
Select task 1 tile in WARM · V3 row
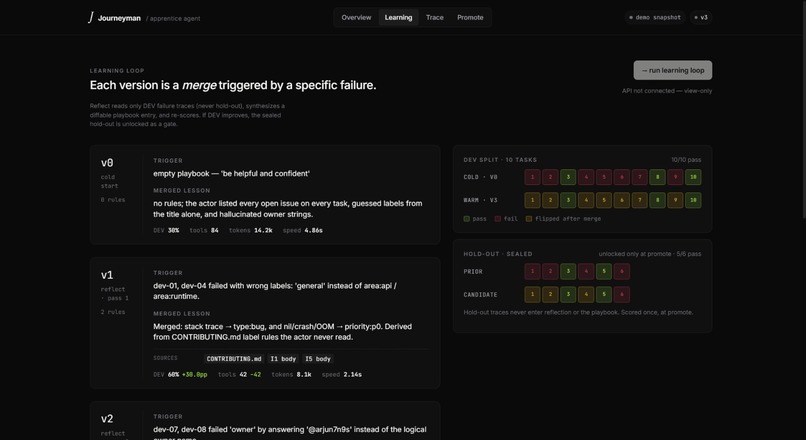533,200
